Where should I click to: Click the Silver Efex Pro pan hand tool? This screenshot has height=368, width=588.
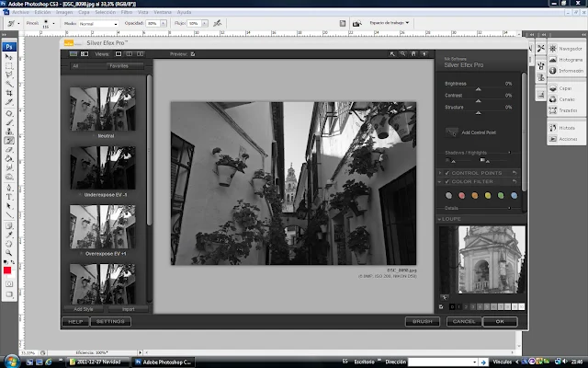tap(413, 54)
